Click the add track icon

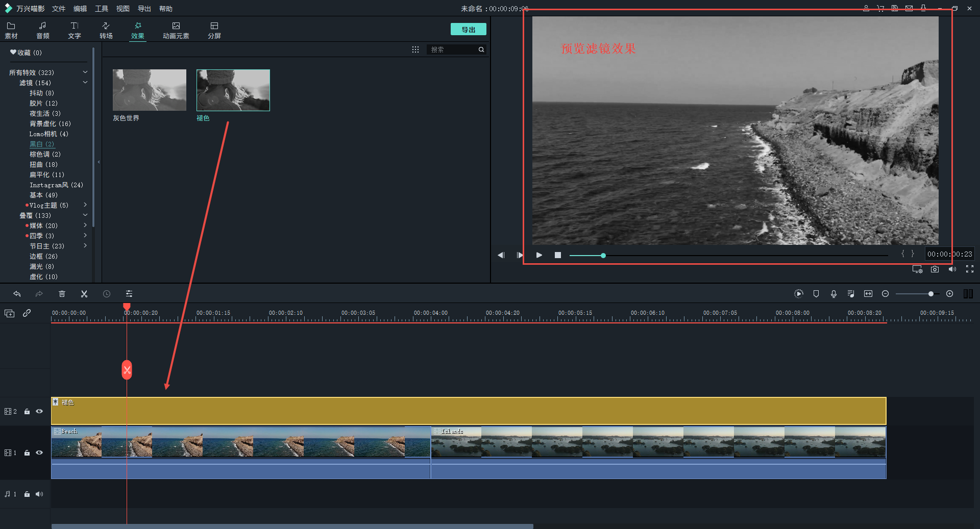[9, 313]
